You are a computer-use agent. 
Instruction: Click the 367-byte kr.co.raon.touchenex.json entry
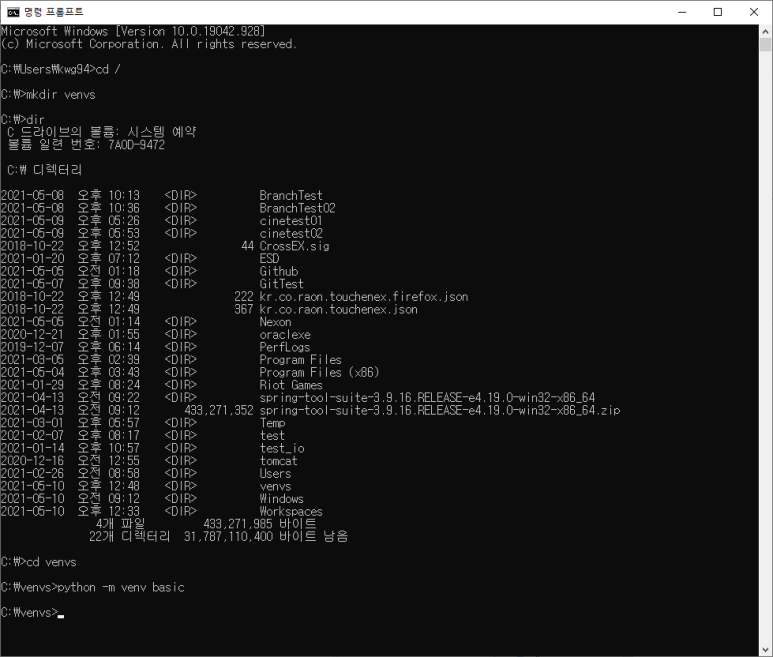point(338,310)
